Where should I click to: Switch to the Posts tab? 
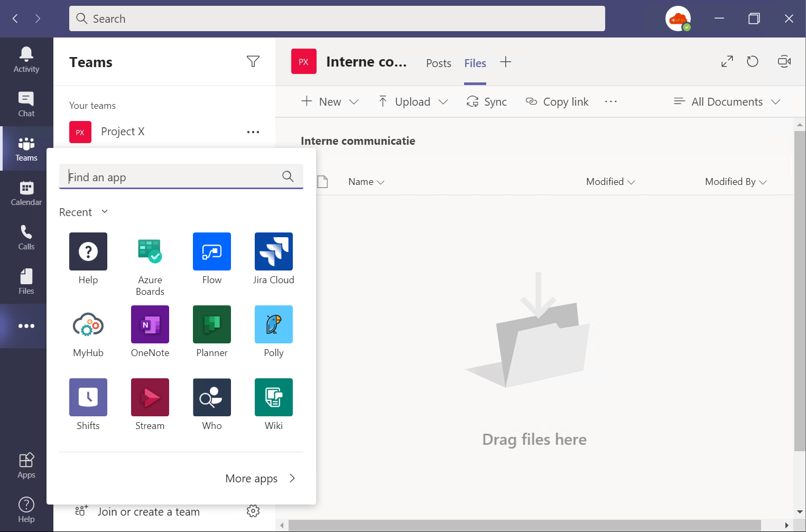point(439,63)
